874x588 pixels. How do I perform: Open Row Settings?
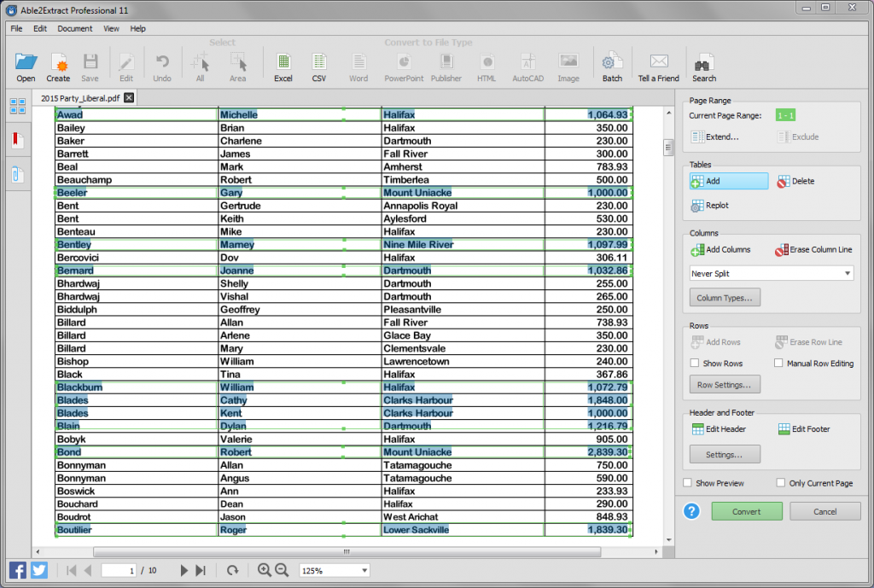pos(725,384)
